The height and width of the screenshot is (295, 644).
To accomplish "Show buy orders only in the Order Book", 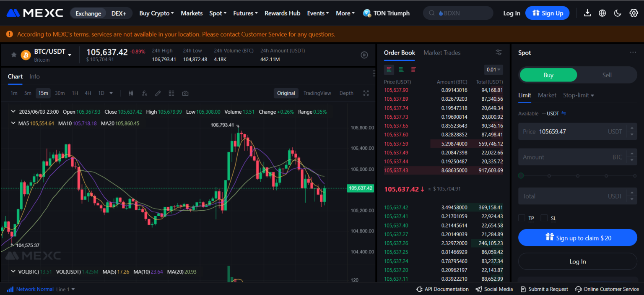I will pyautogui.click(x=401, y=69).
